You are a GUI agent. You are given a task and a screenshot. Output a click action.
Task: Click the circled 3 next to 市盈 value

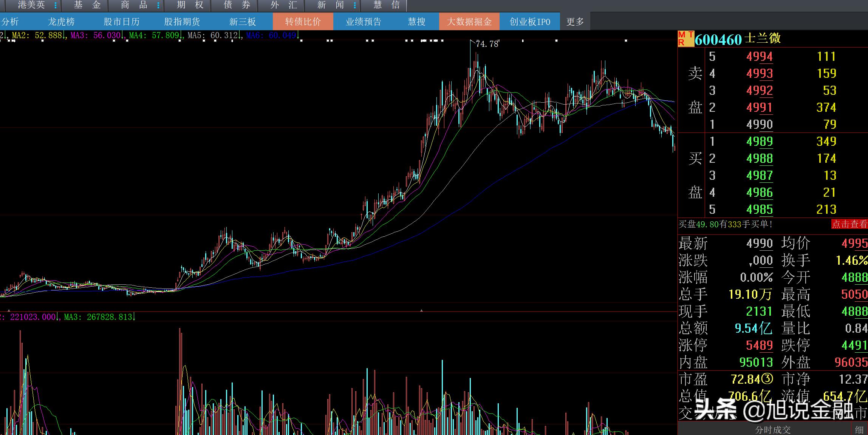point(767,379)
